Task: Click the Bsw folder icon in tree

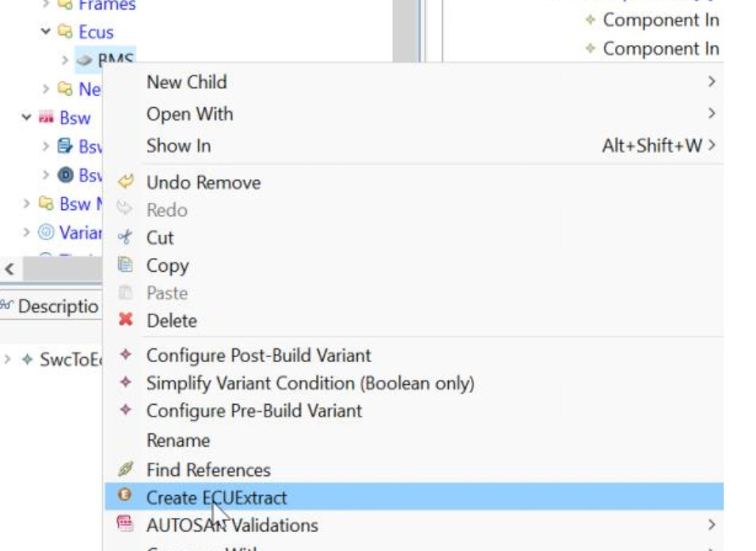Action: [46, 117]
